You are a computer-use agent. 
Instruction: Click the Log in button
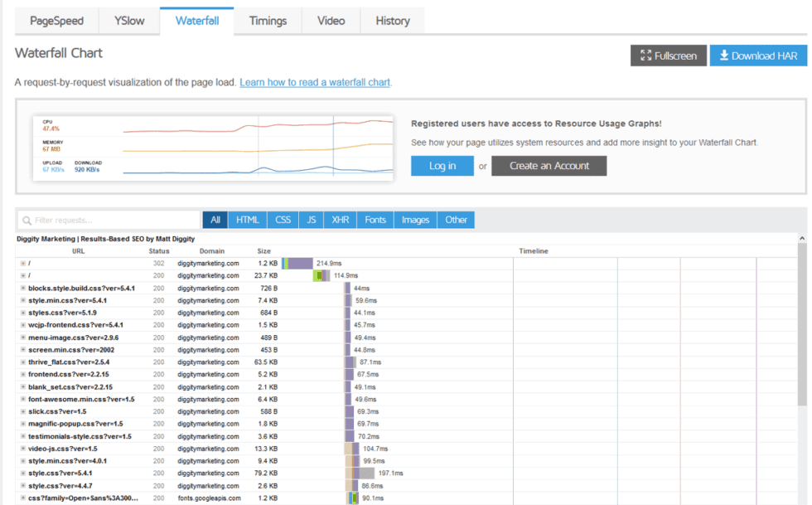441,166
